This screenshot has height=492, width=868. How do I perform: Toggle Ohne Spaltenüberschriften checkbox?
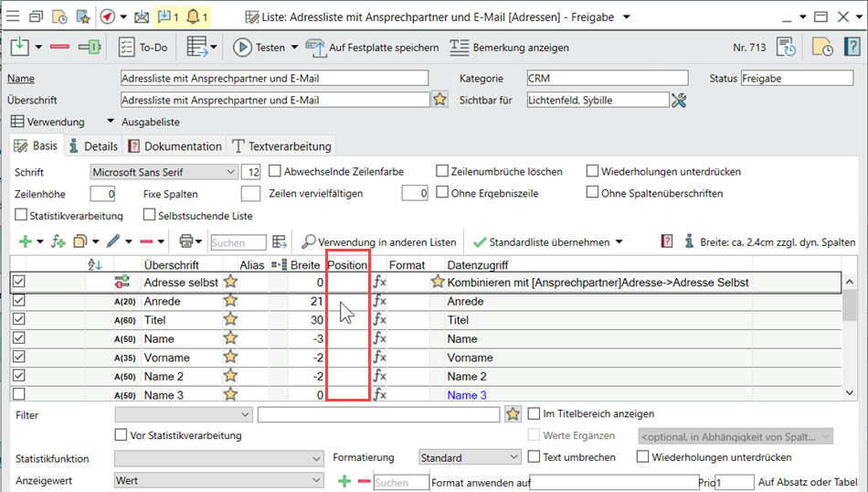pyautogui.click(x=594, y=193)
